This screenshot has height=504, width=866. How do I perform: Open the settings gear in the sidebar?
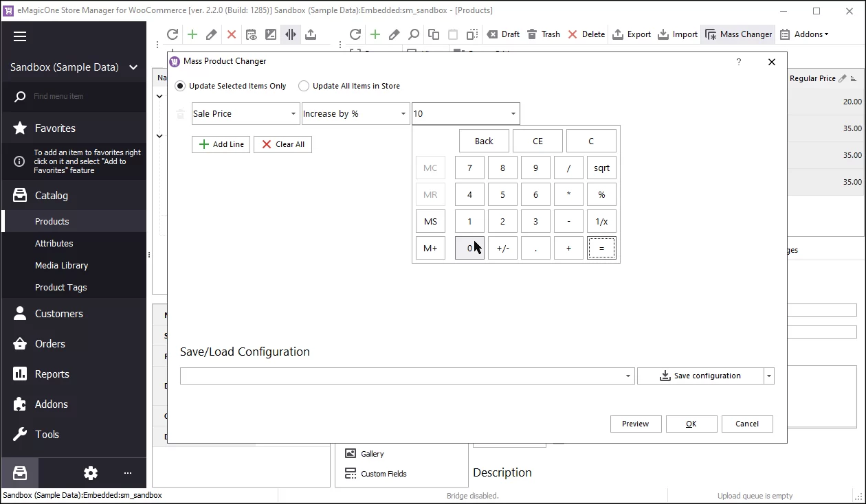90,473
